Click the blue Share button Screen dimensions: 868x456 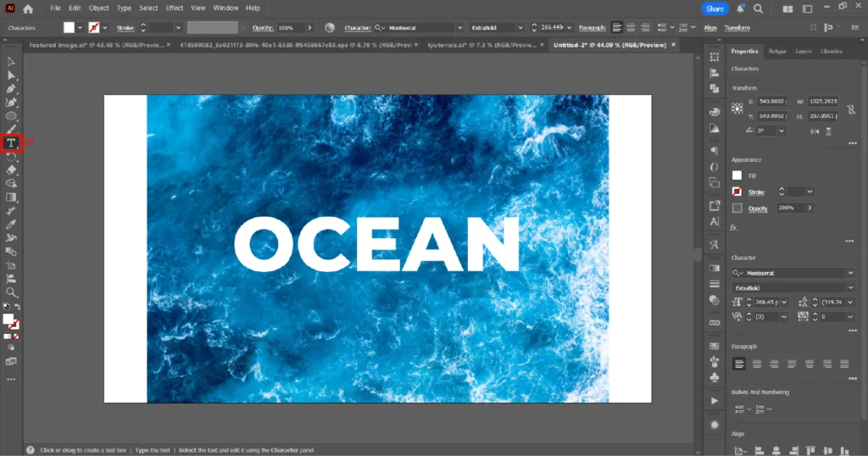tap(715, 8)
